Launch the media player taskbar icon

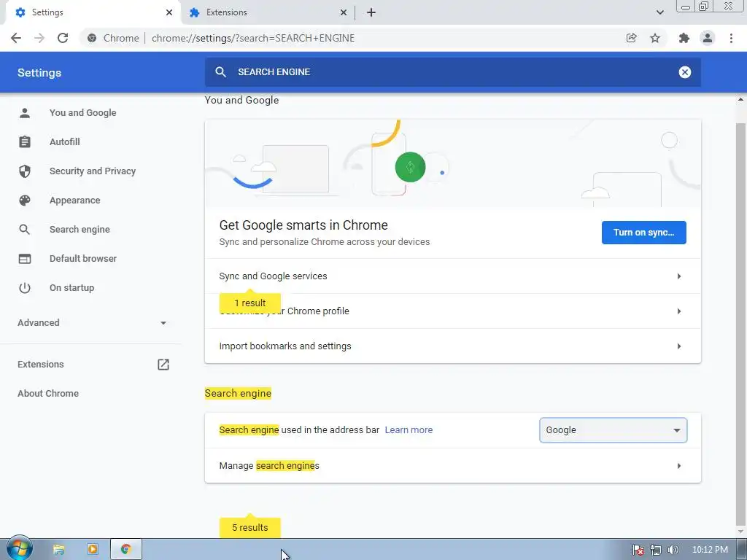tap(93, 550)
